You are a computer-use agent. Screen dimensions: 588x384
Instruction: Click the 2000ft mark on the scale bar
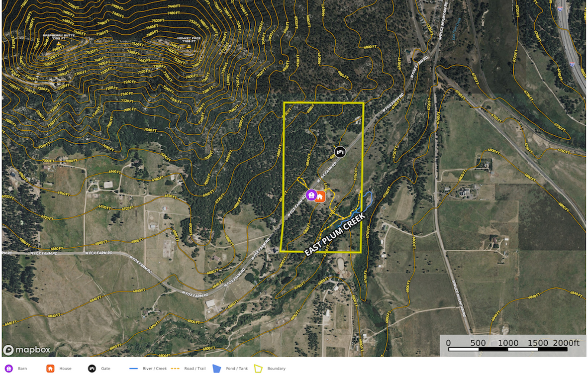click(567, 343)
